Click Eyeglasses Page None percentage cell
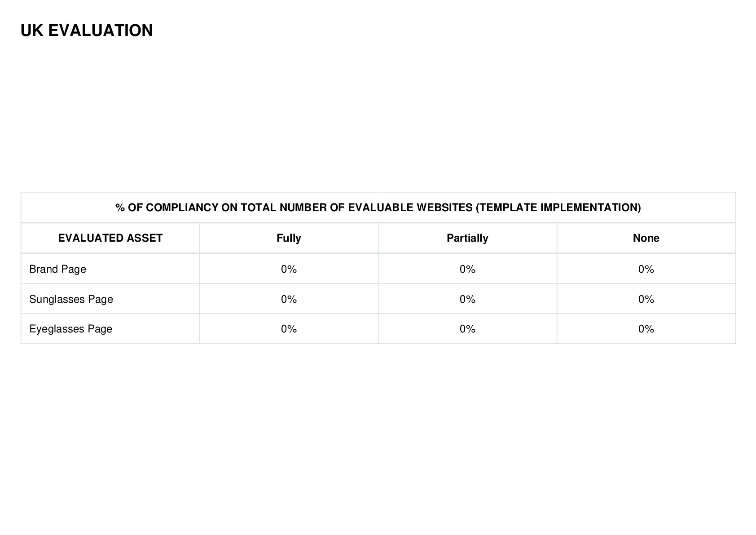The width and height of the screenshot is (756, 535). [646, 329]
